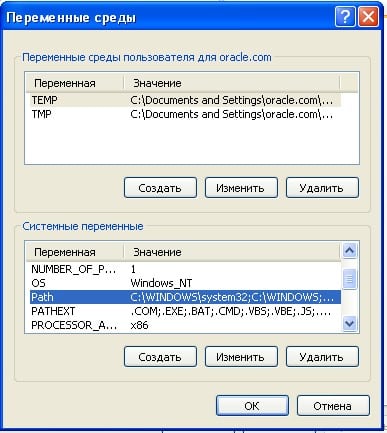Click Изменить under user variables
This screenshot has width=387, height=433.
point(241,188)
